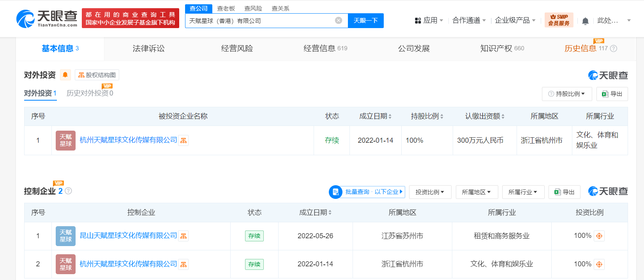Viewport: 644px width, 280px height.
Task: Open the blue 天赋星球 logo of the 昆山 company
Action: tap(65, 236)
